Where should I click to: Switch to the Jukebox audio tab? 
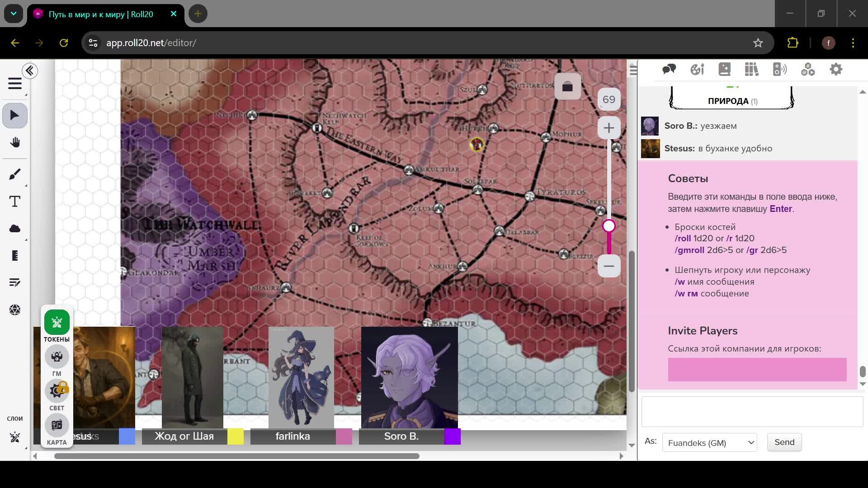(779, 70)
